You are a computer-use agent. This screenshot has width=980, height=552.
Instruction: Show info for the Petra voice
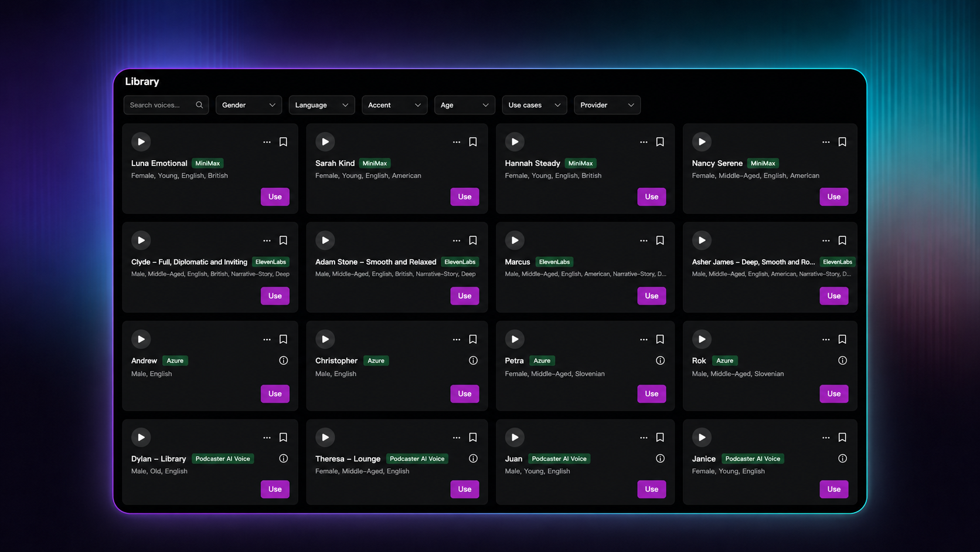[x=660, y=360]
